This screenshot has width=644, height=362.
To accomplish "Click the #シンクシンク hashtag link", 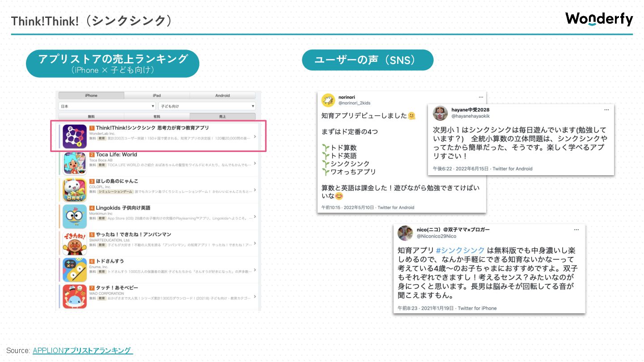I will point(460,250).
